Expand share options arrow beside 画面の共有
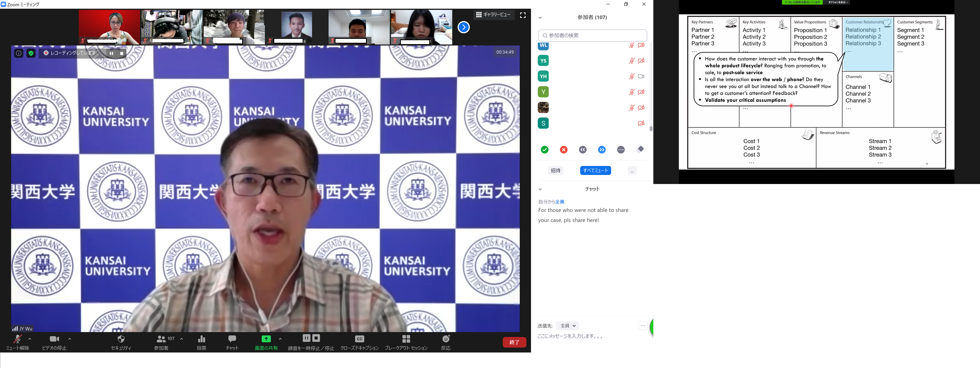The height and width of the screenshot is (368, 980). 280,339
